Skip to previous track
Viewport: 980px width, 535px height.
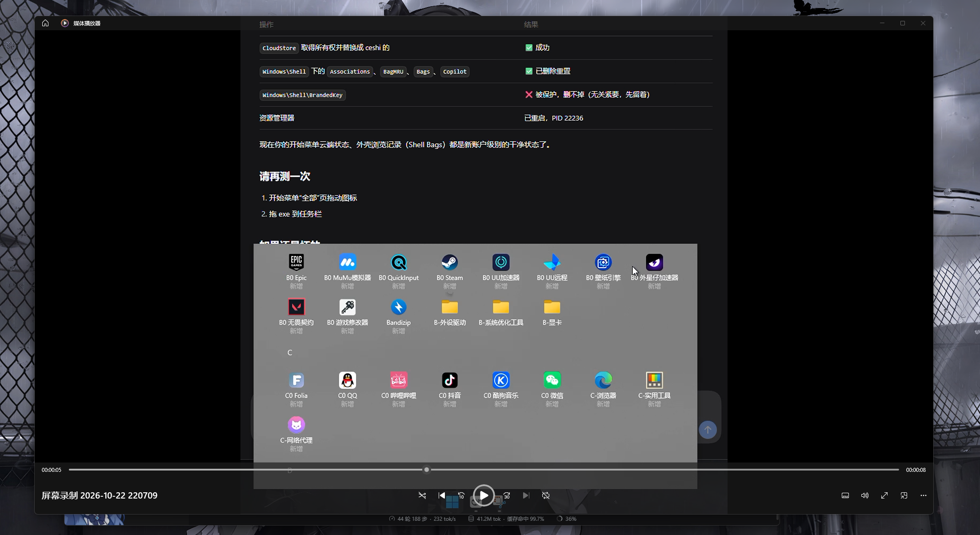[441, 495]
